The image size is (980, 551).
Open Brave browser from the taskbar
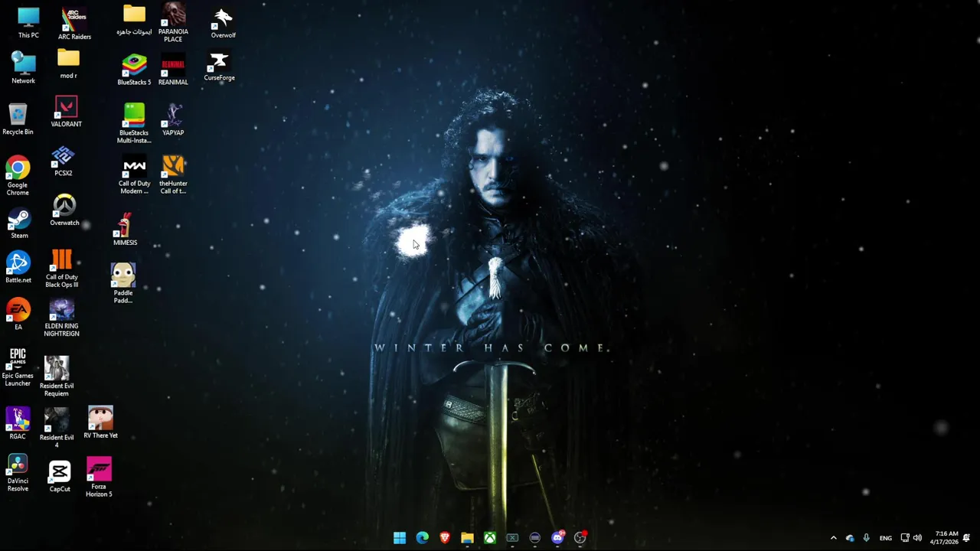coord(445,538)
